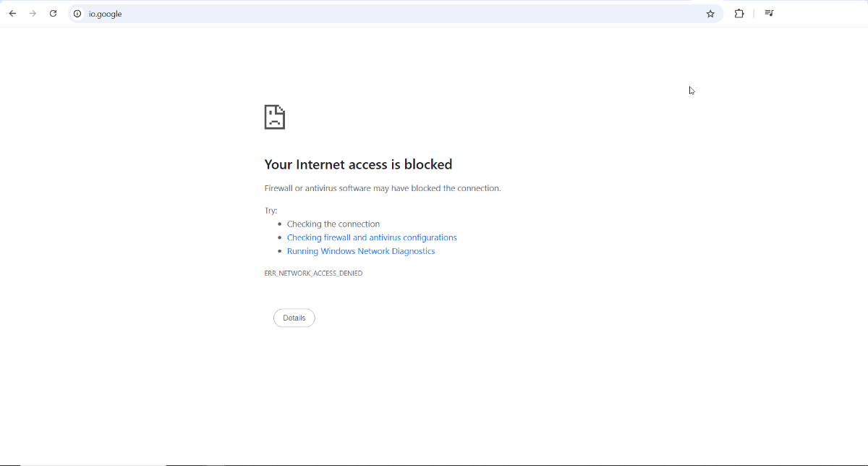Click the forward navigation arrow
This screenshot has width=868, height=466.
[33, 14]
